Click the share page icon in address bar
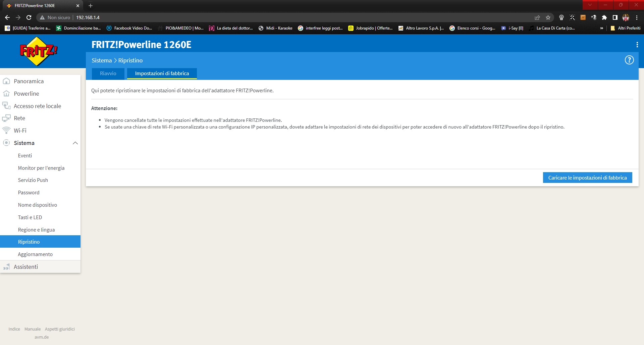Image resolution: width=644 pixels, height=345 pixels. pyautogui.click(x=537, y=17)
